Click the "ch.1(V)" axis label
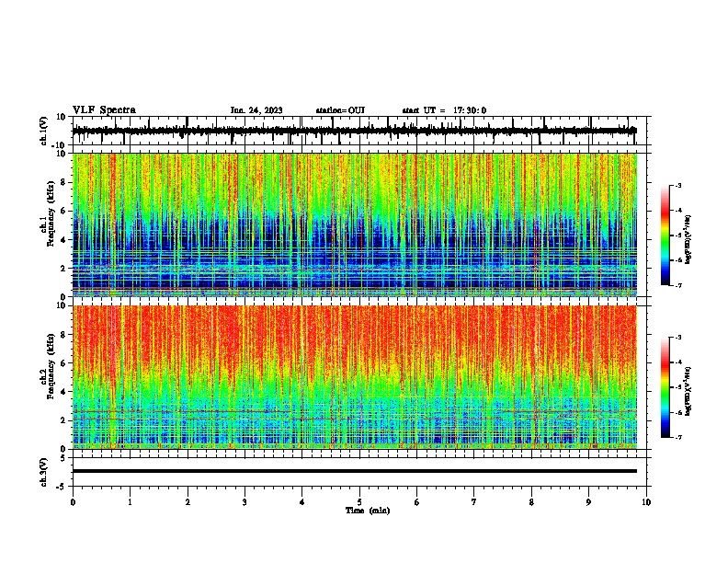Screen dimensions: 728x563 [44, 131]
